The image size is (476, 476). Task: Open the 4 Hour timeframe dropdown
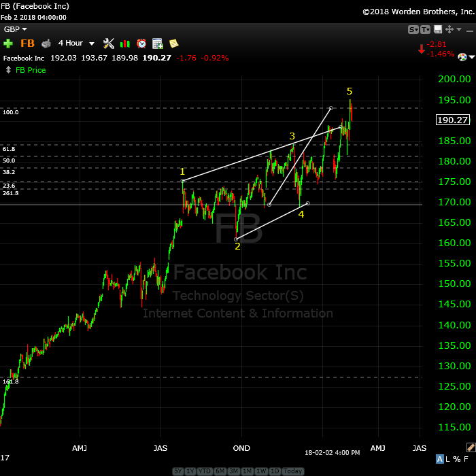(76, 43)
